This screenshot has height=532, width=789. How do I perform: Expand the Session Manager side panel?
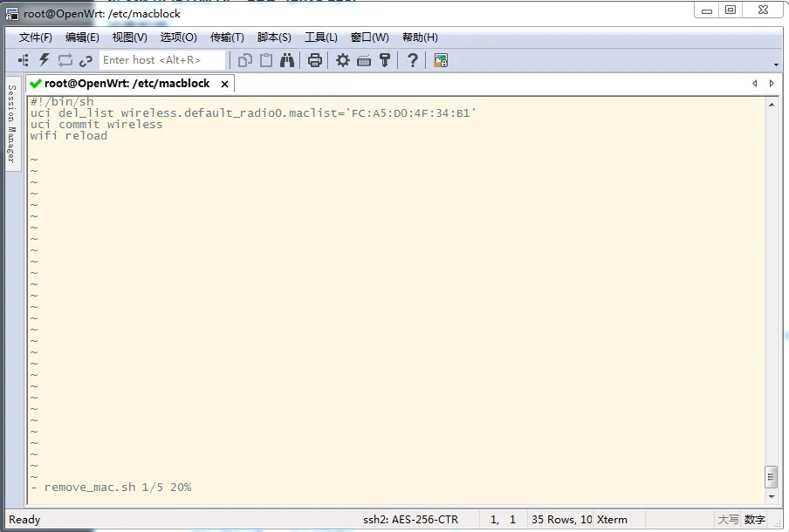pos(12,124)
